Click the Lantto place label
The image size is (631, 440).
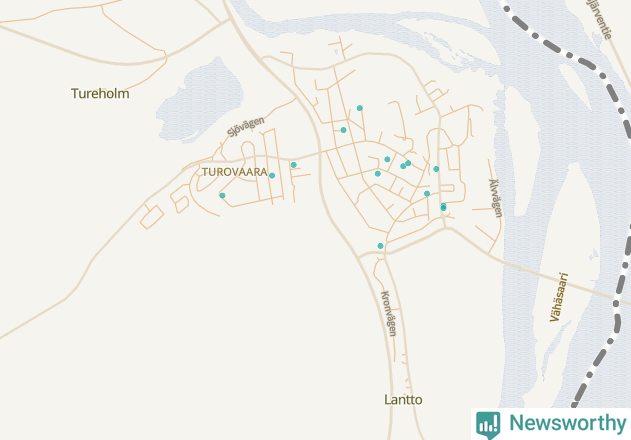[403, 400]
